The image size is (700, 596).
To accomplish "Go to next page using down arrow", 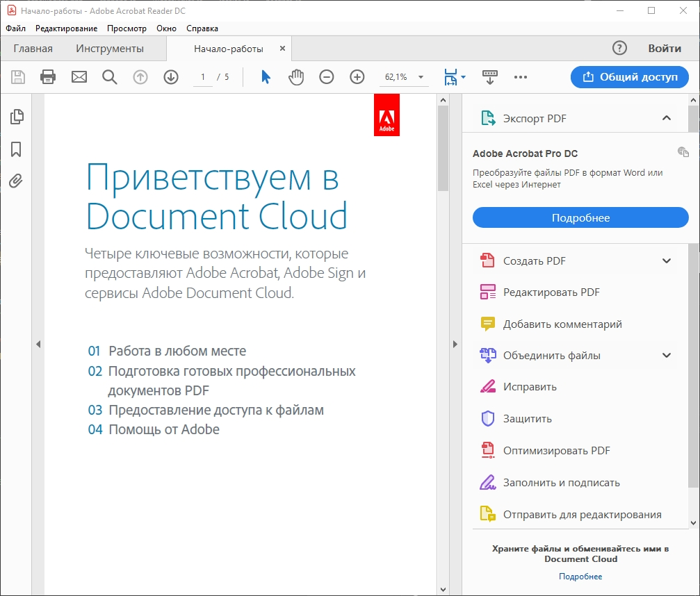I will (171, 77).
